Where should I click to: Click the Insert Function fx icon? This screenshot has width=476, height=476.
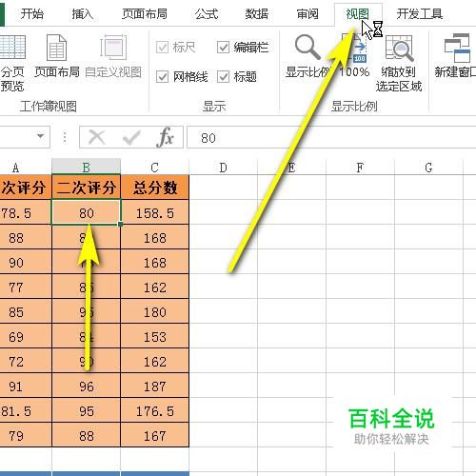pos(166,137)
